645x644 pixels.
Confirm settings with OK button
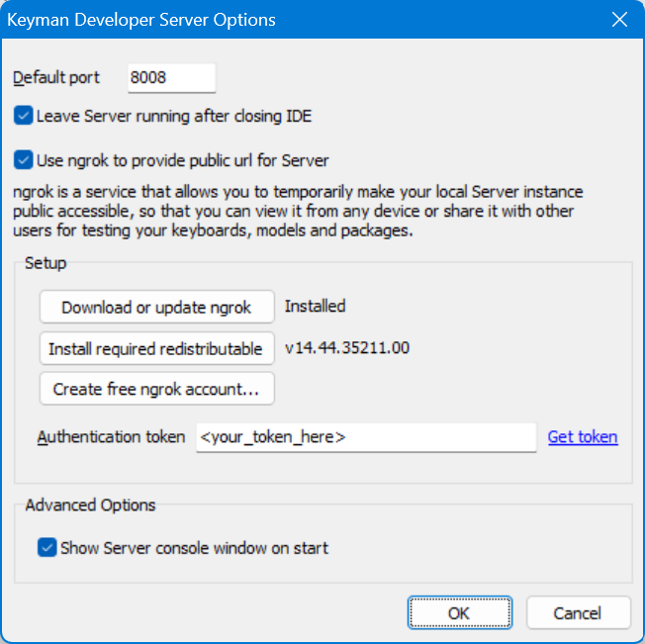tap(460, 612)
